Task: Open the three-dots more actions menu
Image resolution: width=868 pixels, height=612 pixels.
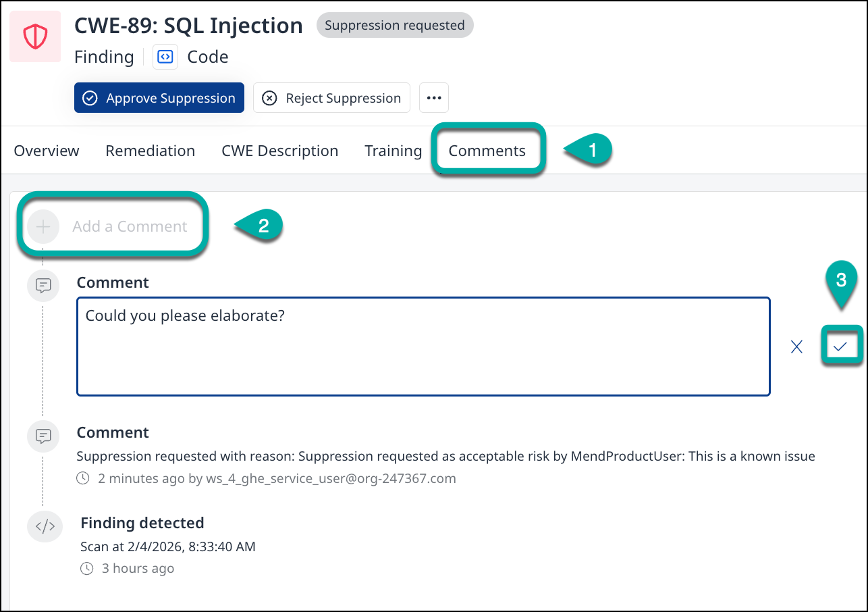Action: [434, 98]
